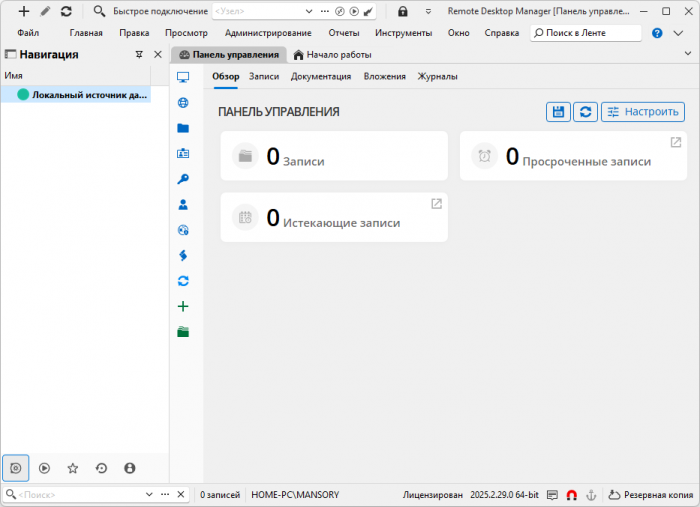Click the lightning bolt icon in the sidebar
The width and height of the screenshot is (700, 507).
(183, 255)
